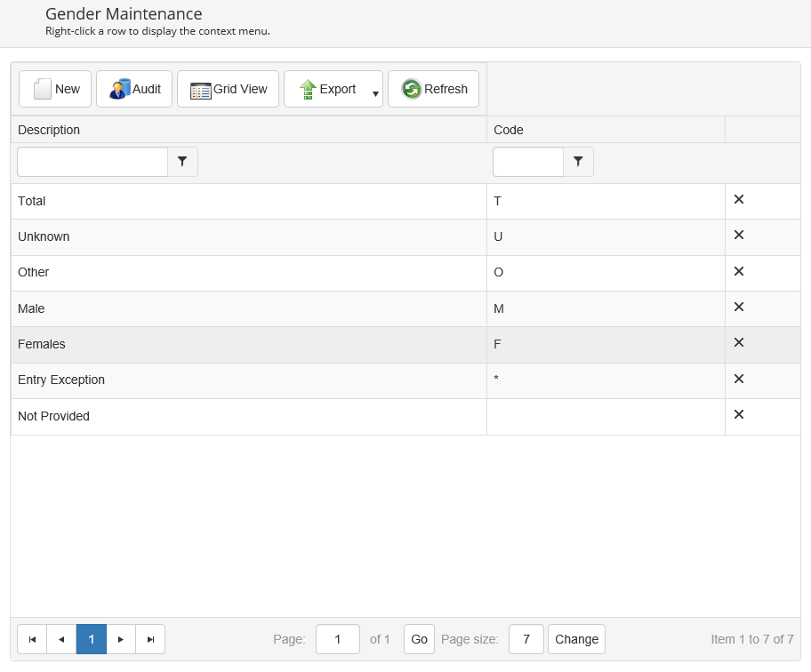Delete the Not Provided row
Image resolution: width=811 pixels, height=672 pixels.
point(739,415)
